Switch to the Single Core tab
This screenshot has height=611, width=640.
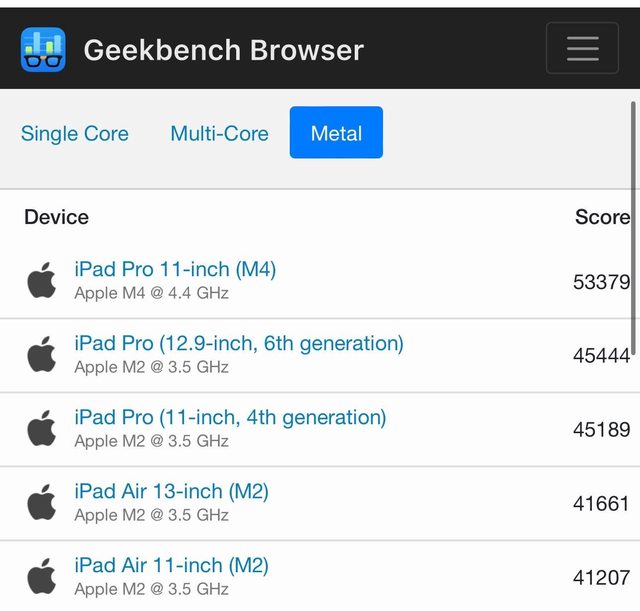[x=75, y=133]
